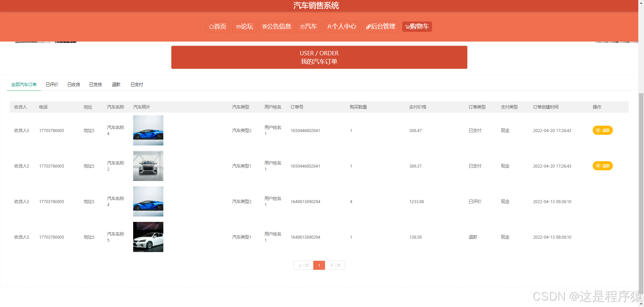Select page 1 in pagination
The image size is (644, 307).
click(x=319, y=265)
